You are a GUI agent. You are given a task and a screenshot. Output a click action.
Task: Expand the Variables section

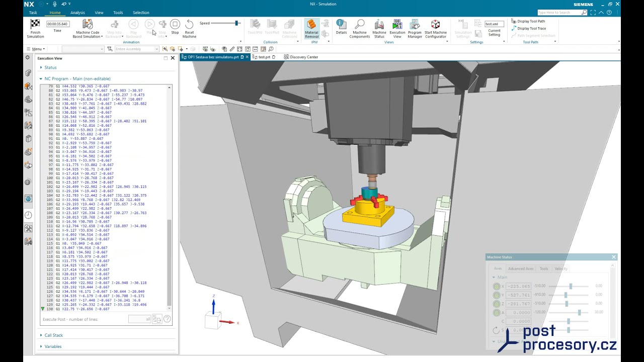pyautogui.click(x=41, y=346)
